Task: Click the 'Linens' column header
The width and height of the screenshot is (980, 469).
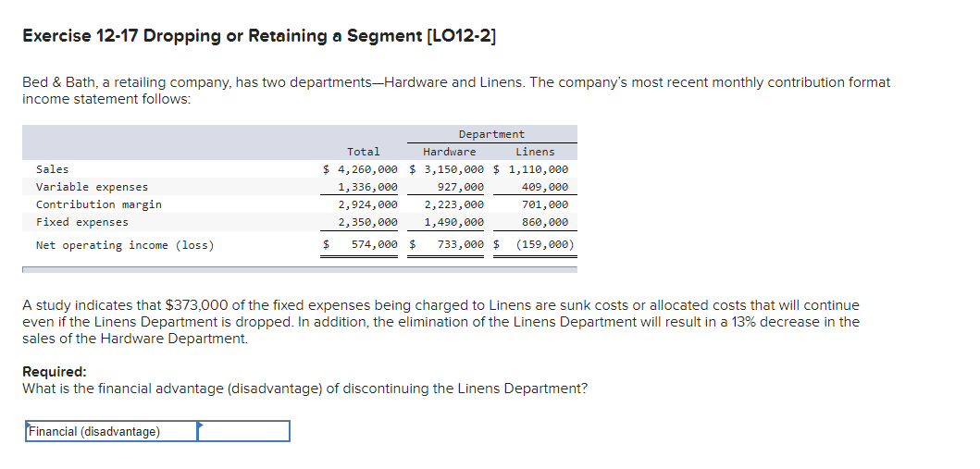Action: pyautogui.click(x=535, y=152)
